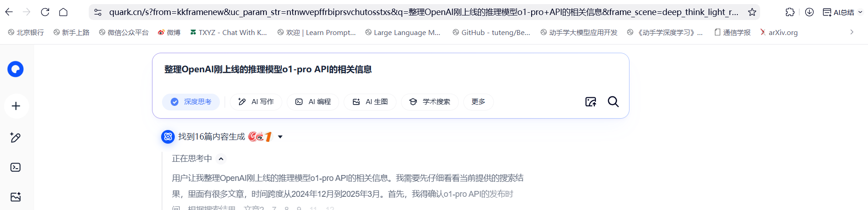868x210 pixels.
Task: Click the address bar URL
Action: pos(423,12)
